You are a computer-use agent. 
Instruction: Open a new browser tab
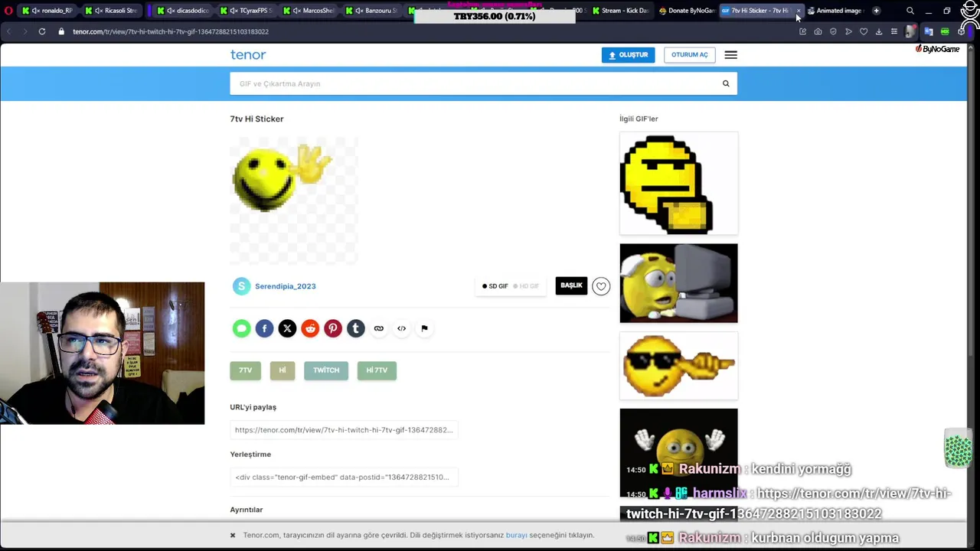click(x=876, y=11)
